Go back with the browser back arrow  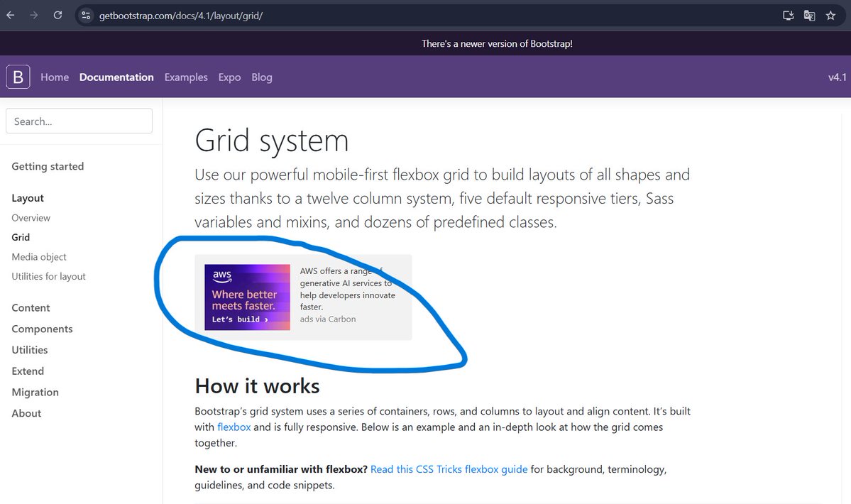pos(11,15)
